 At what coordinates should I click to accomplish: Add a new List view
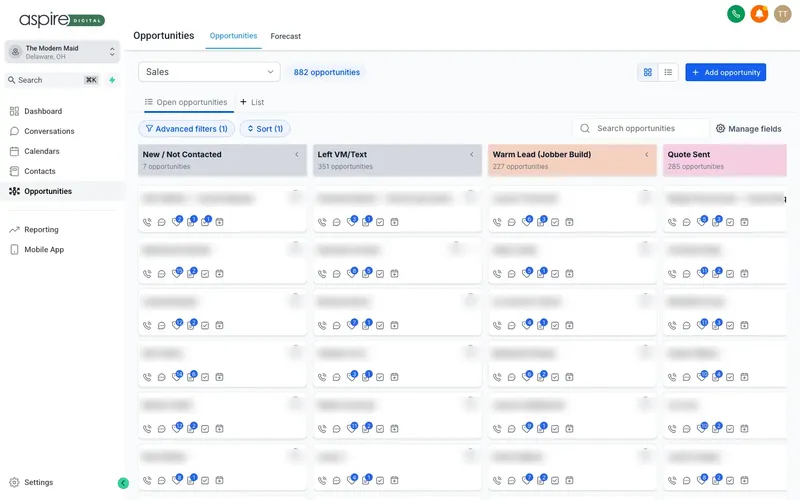pos(252,102)
